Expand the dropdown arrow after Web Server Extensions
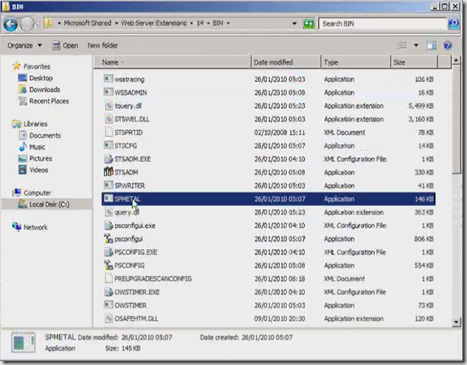 pos(191,23)
